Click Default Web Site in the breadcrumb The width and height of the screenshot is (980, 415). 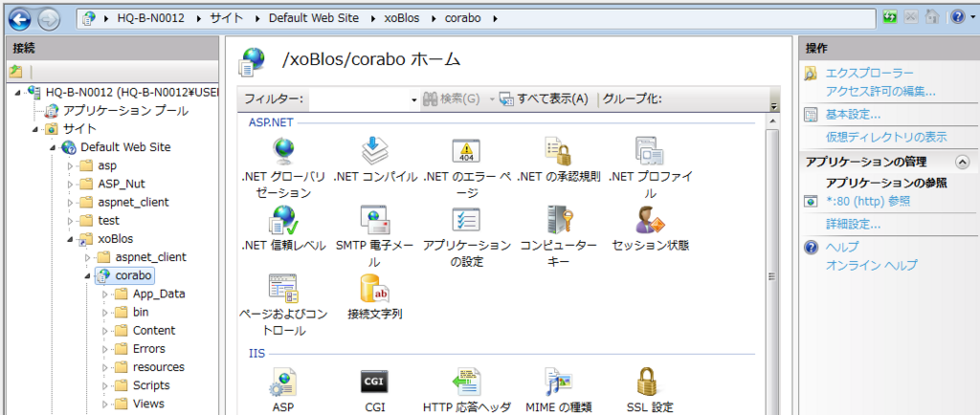tap(314, 18)
